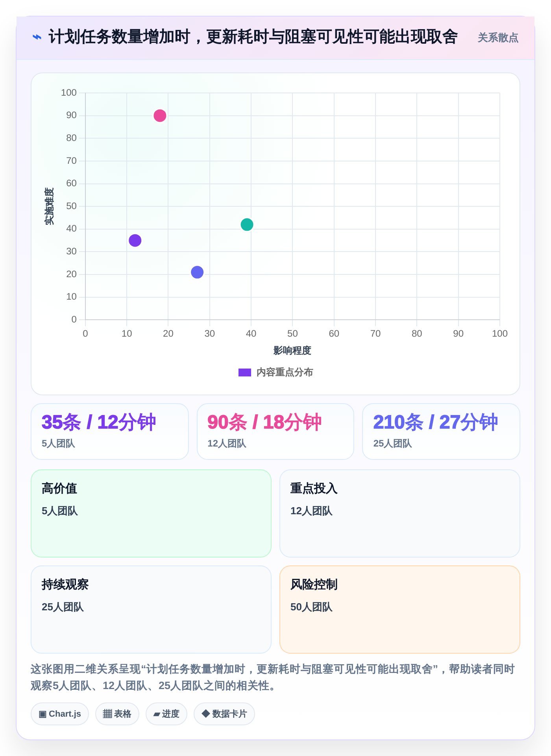Click the 关系散点 label in the header

click(x=498, y=38)
